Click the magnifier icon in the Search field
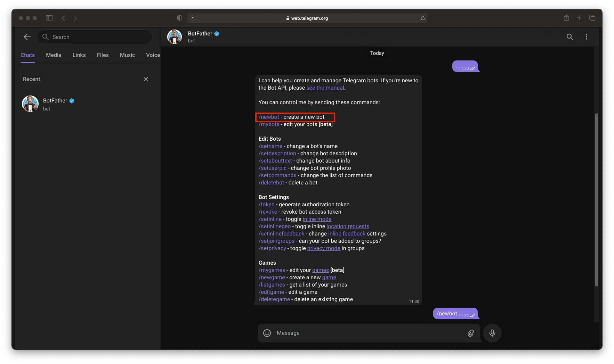This screenshot has width=614, height=364. [x=45, y=37]
